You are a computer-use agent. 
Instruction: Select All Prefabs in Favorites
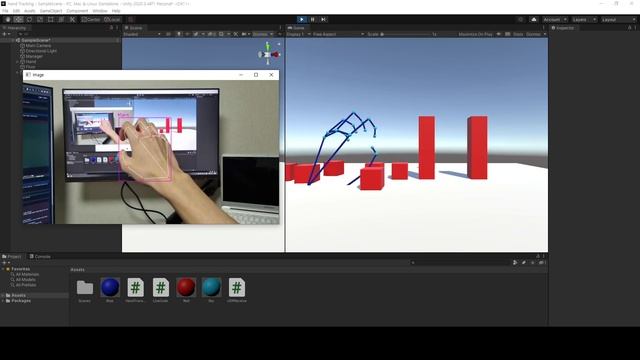pyautogui.click(x=24, y=285)
